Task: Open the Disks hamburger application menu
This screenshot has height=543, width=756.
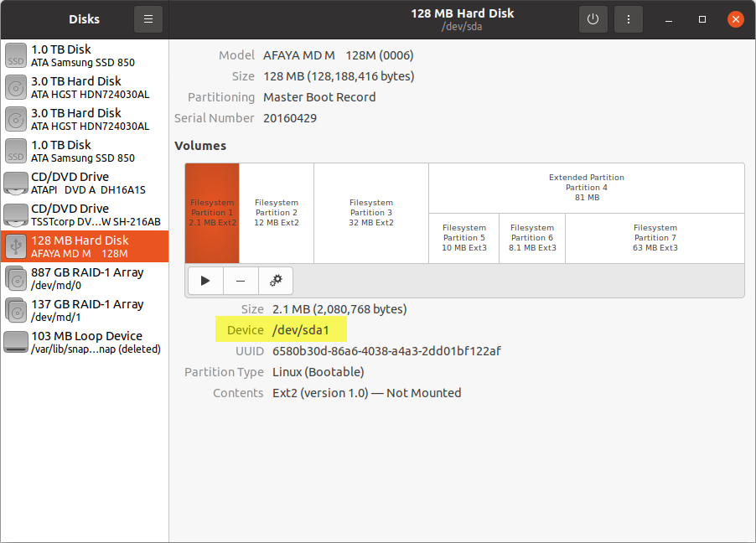Action: pyautogui.click(x=148, y=19)
